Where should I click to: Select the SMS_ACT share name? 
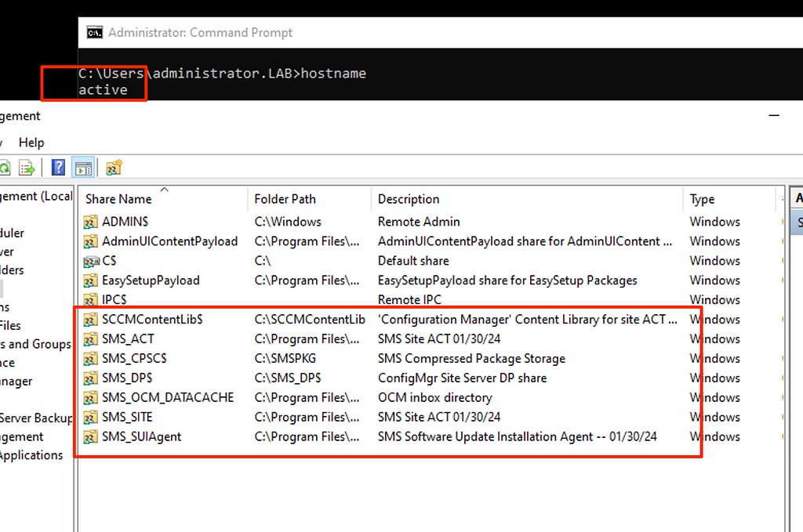pyautogui.click(x=128, y=339)
